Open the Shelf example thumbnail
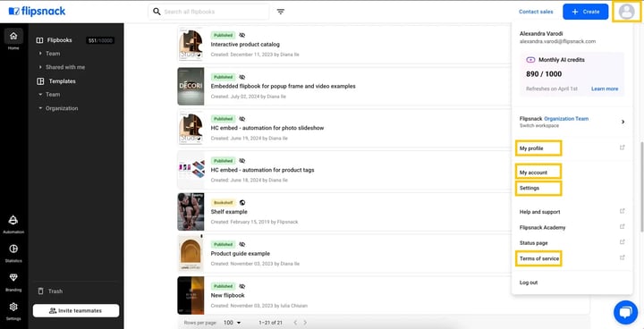 [191, 212]
